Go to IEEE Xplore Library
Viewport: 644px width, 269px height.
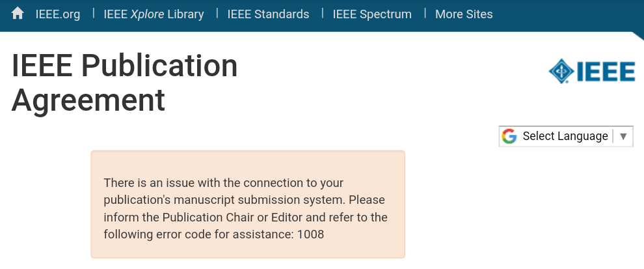[154, 14]
